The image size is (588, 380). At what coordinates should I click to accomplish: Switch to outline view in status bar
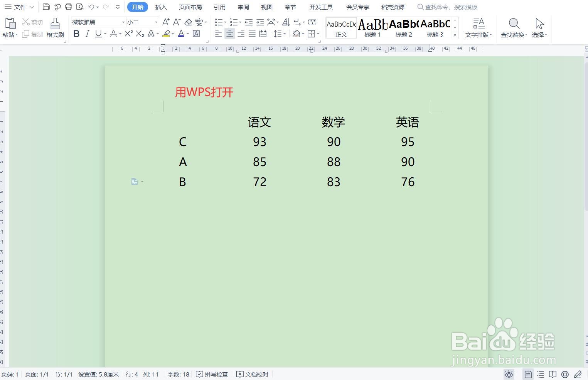click(x=541, y=374)
